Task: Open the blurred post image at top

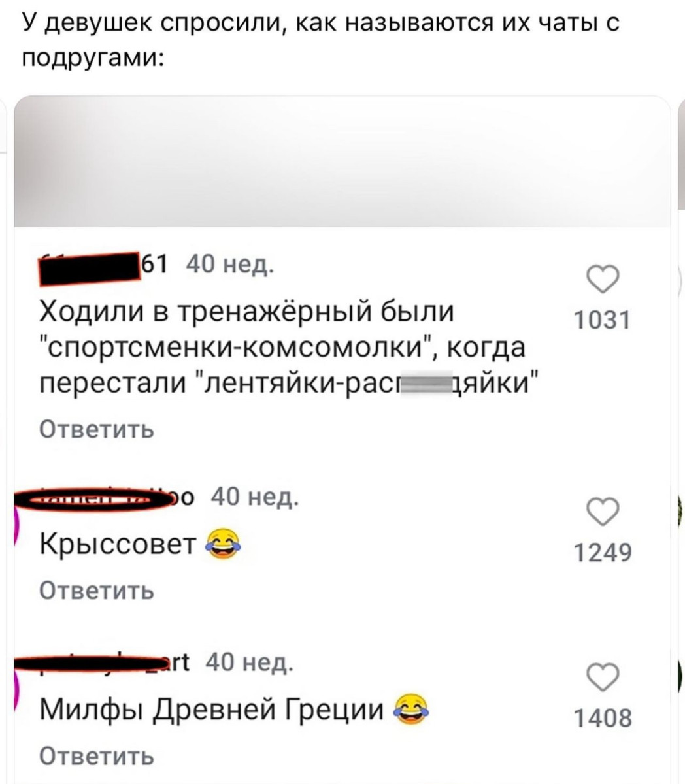Action: click(x=342, y=161)
